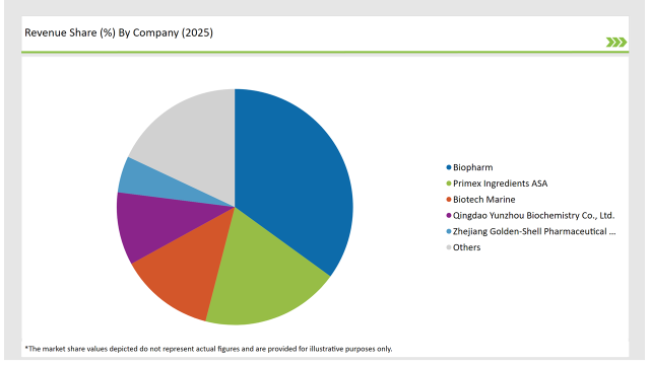The height and width of the screenshot is (365, 650).
Task: Select the Biotech Marine legend label
Action: coord(484,200)
